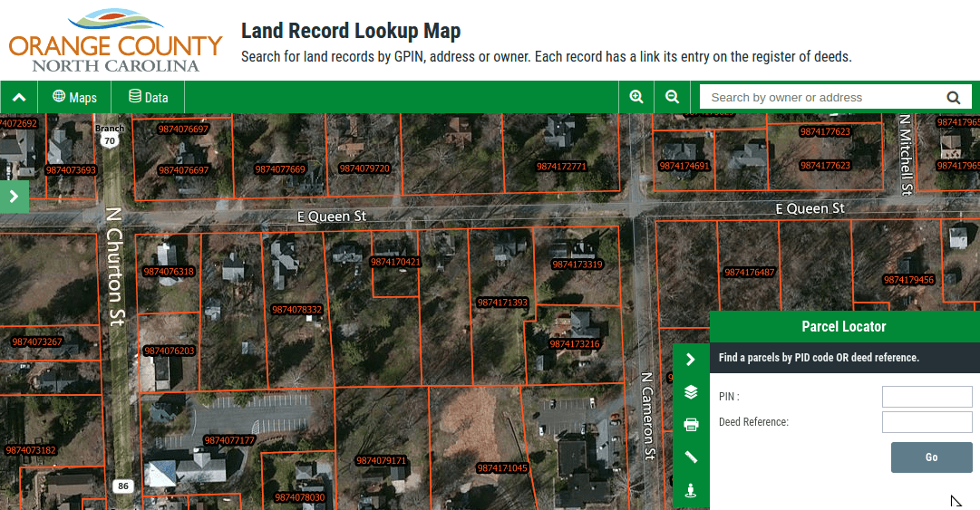Viewport: 980px width, 510px height.
Task: Select parcel label 9874073693
Action: (72, 169)
